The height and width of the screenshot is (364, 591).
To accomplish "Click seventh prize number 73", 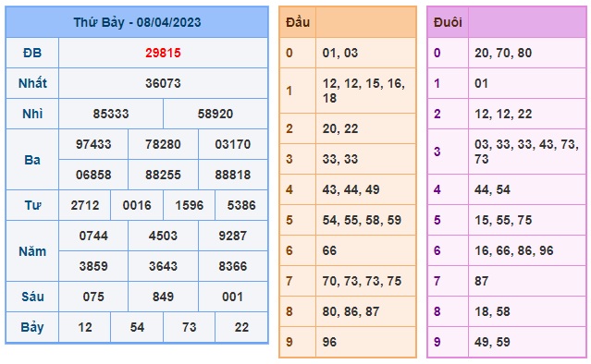I will tap(190, 327).
